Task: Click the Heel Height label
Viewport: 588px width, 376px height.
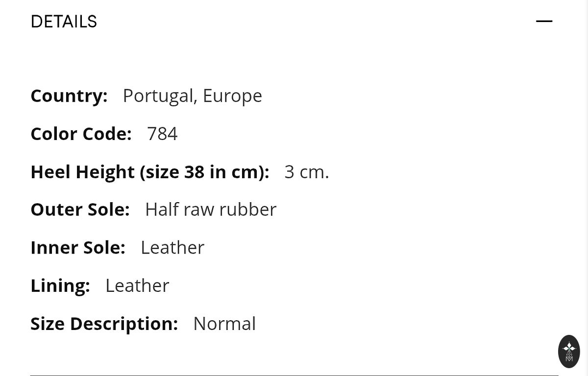Action: (149, 172)
